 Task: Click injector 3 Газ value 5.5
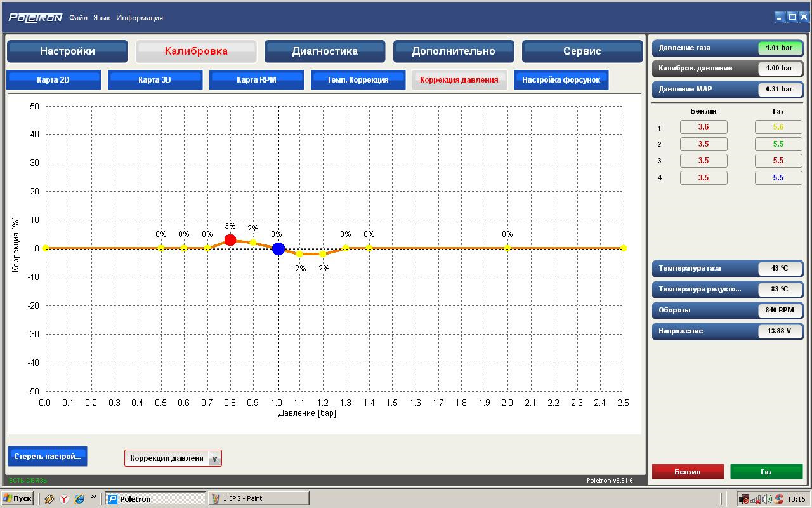coord(778,161)
